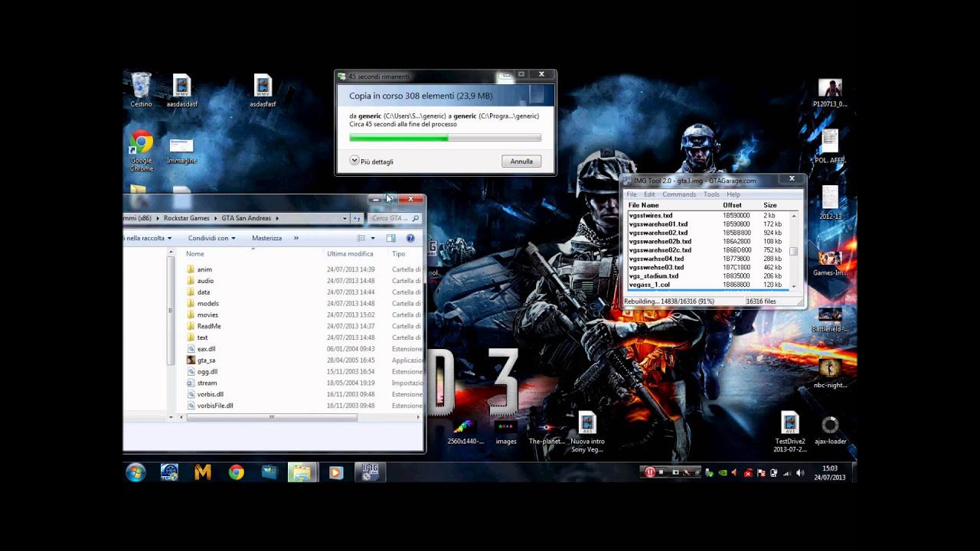Screen dimensions: 980x551
Task: Click the copy progress bar
Action: [445, 138]
